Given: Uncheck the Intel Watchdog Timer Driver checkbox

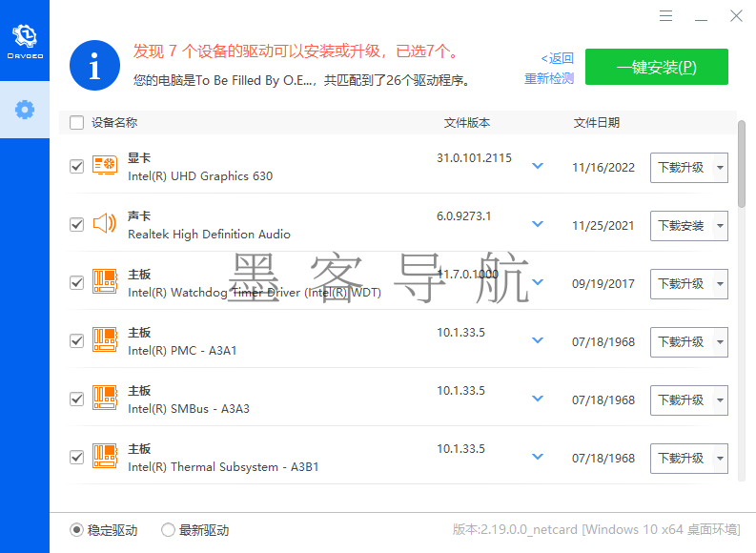Looking at the screenshot, I should (x=76, y=282).
